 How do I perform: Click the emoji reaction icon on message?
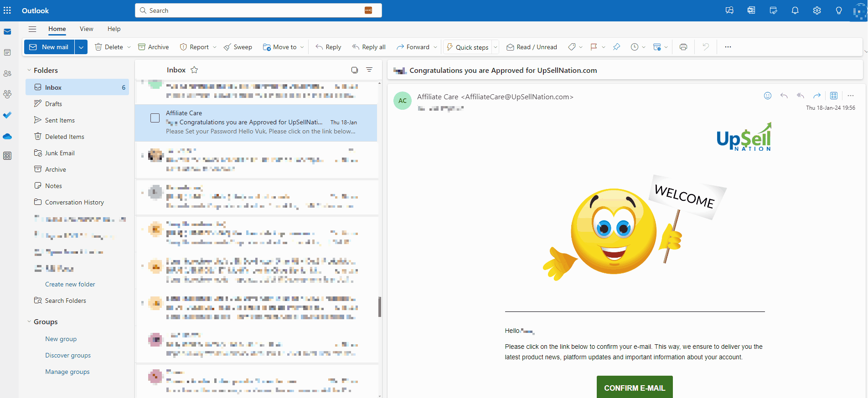767,96
